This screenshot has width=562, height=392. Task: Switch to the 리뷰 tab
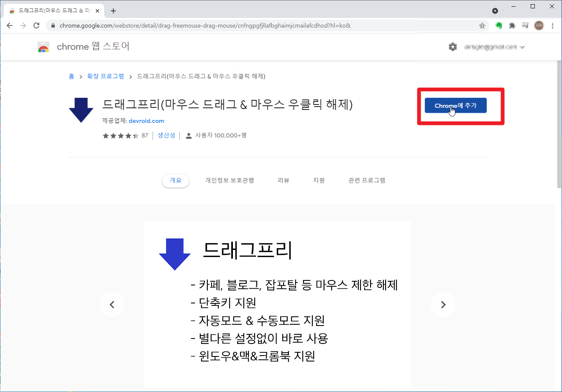coord(284,181)
